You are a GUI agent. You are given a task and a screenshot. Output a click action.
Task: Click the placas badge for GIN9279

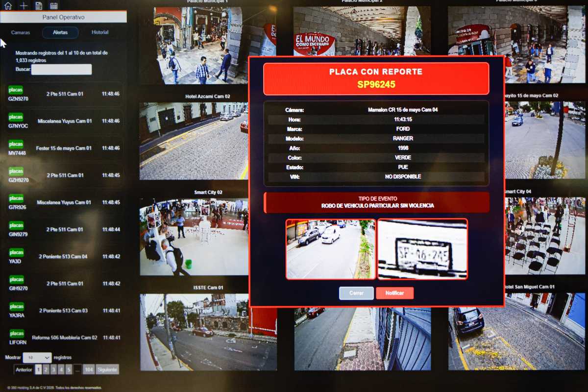(x=16, y=225)
